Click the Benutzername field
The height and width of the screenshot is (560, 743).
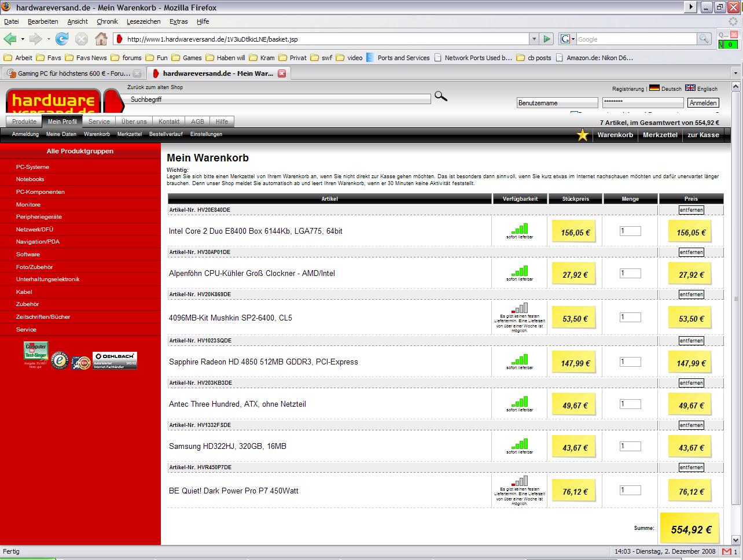coord(557,103)
